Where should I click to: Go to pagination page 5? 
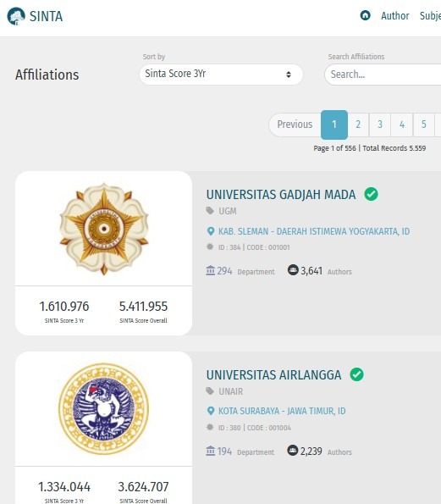(424, 125)
